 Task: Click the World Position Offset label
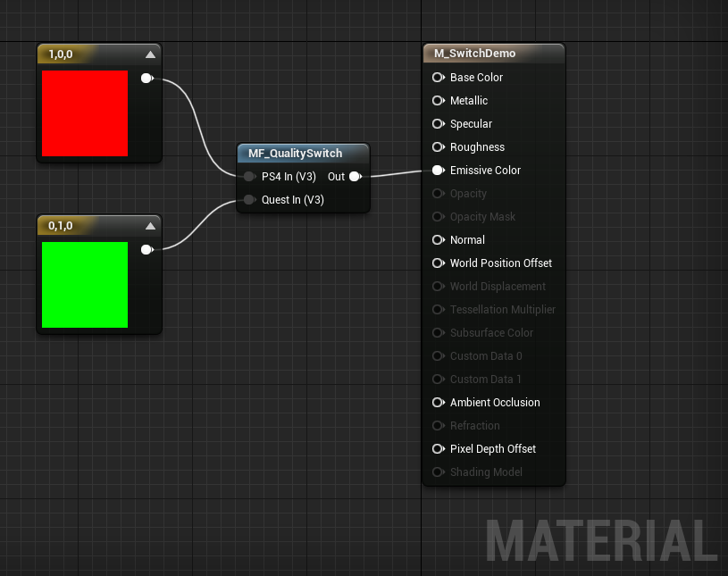pyautogui.click(x=501, y=263)
